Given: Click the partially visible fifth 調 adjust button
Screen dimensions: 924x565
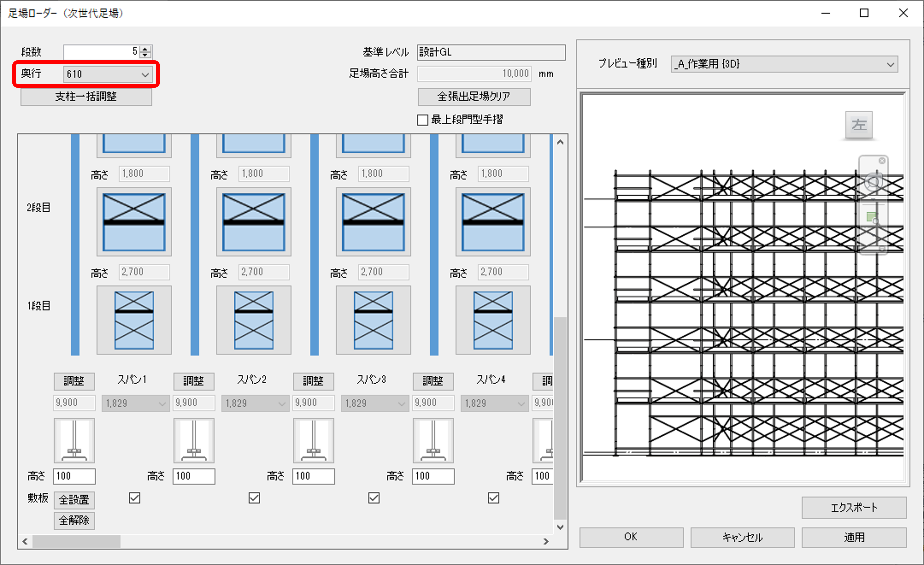Looking at the screenshot, I should [543, 381].
